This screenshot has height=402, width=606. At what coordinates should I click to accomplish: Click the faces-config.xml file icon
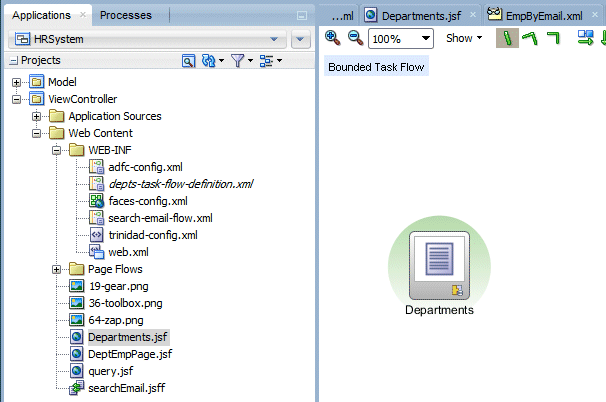96,201
